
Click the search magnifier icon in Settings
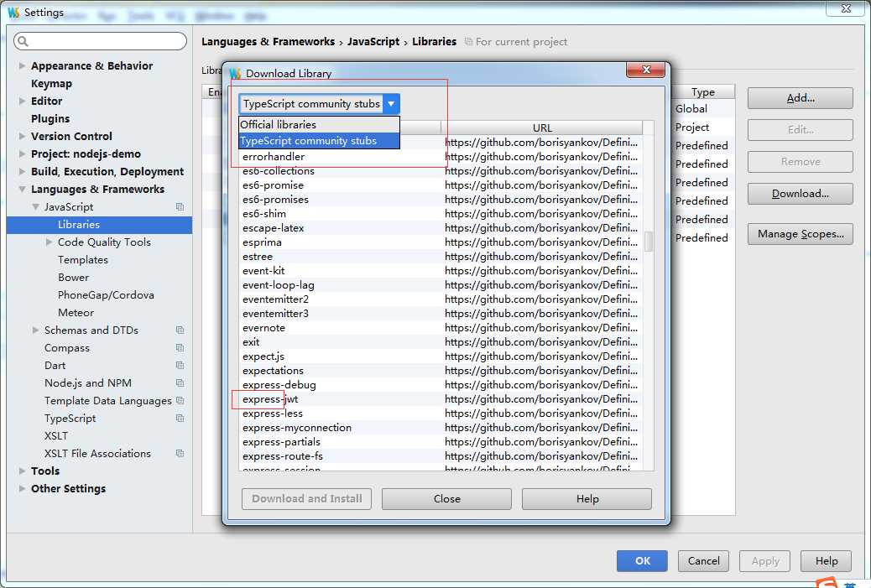[x=23, y=41]
